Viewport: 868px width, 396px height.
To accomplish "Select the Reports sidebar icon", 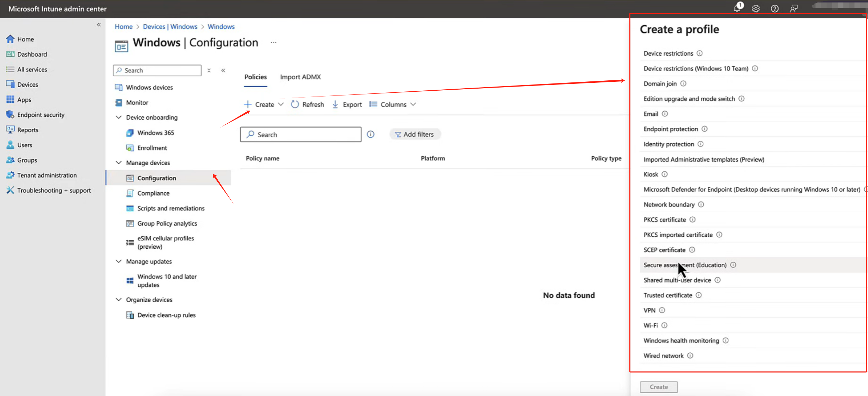I will pos(10,129).
